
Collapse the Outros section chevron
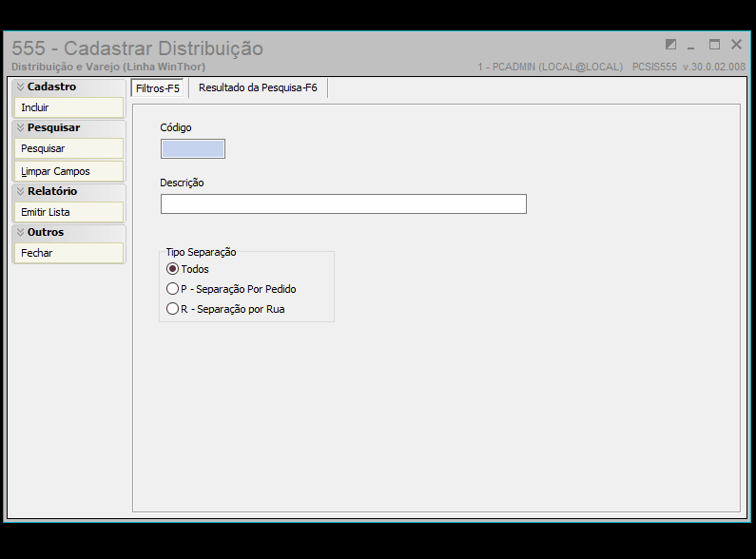(x=20, y=232)
